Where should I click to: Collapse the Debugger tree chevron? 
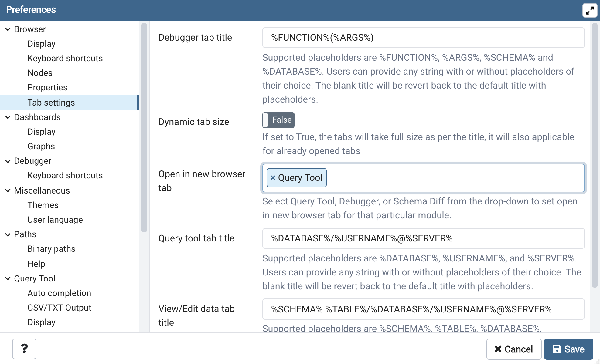[8, 161]
